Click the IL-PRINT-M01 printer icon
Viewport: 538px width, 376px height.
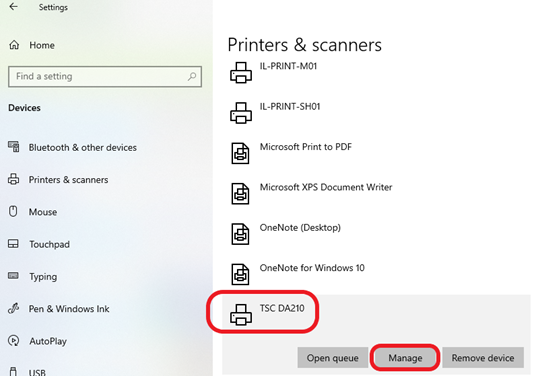[x=241, y=72]
